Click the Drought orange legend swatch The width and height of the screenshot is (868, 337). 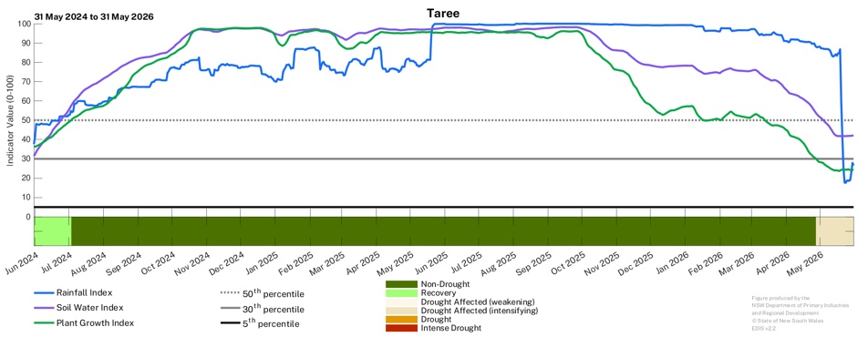(x=401, y=320)
